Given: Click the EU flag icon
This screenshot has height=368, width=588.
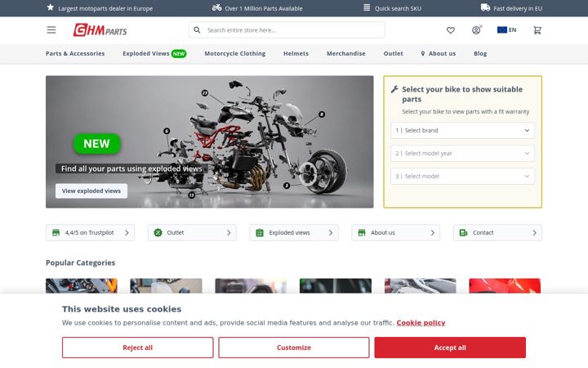Looking at the screenshot, I should (x=502, y=29).
